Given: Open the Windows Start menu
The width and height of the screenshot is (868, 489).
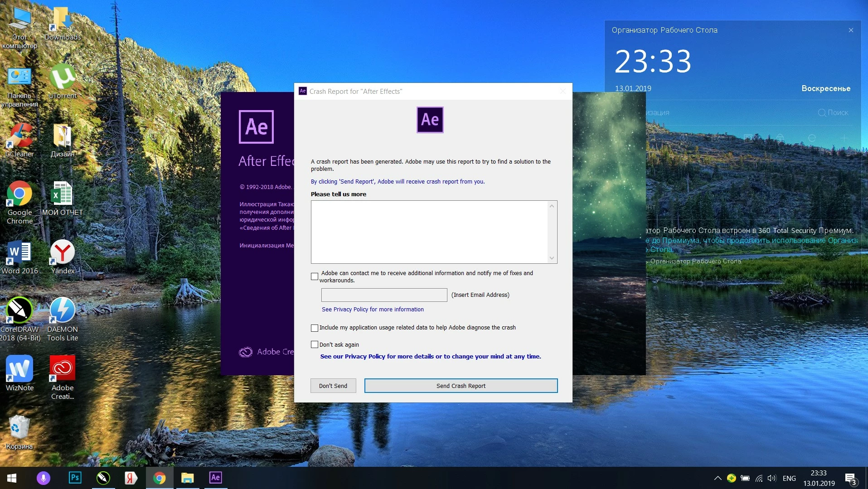Looking at the screenshot, I should click(x=12, y=478).
